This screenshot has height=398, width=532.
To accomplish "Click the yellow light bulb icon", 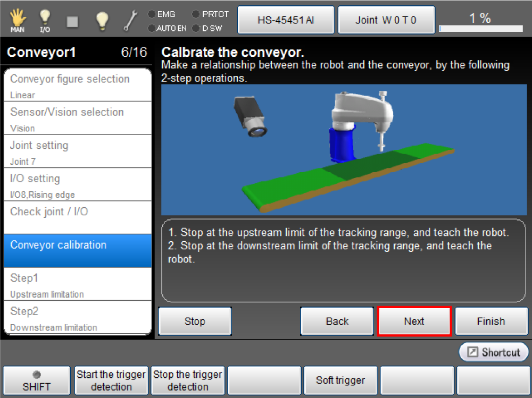I will 102,20.
